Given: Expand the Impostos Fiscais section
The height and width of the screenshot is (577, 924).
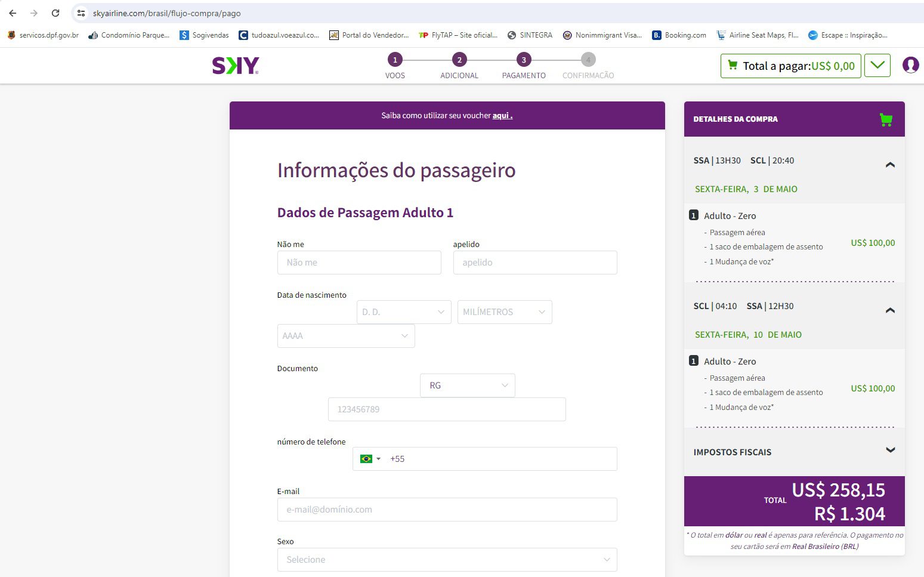Looking at the screenshot, I should click(890, 451).
